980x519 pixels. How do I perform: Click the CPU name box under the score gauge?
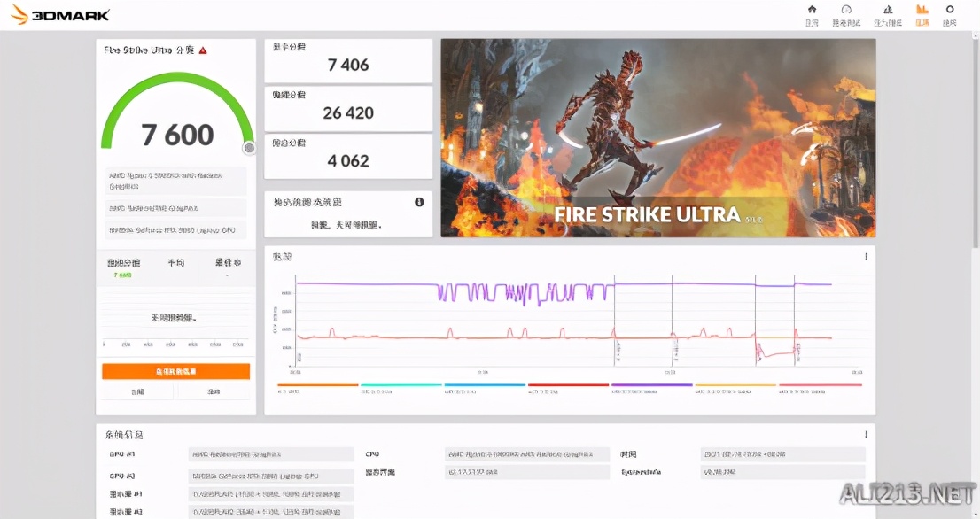pos(175,182)
